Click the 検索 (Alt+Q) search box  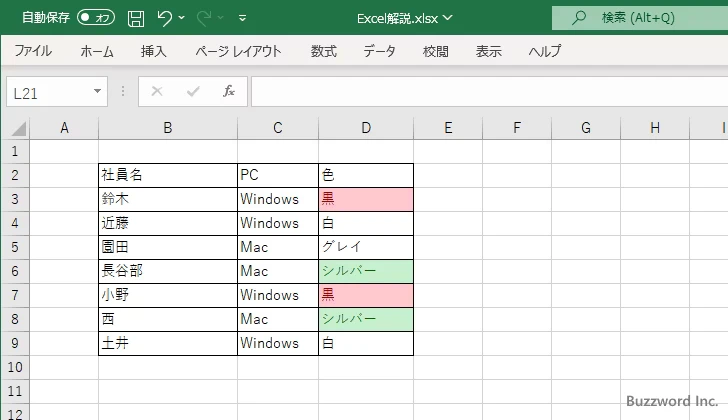(640, 18)
